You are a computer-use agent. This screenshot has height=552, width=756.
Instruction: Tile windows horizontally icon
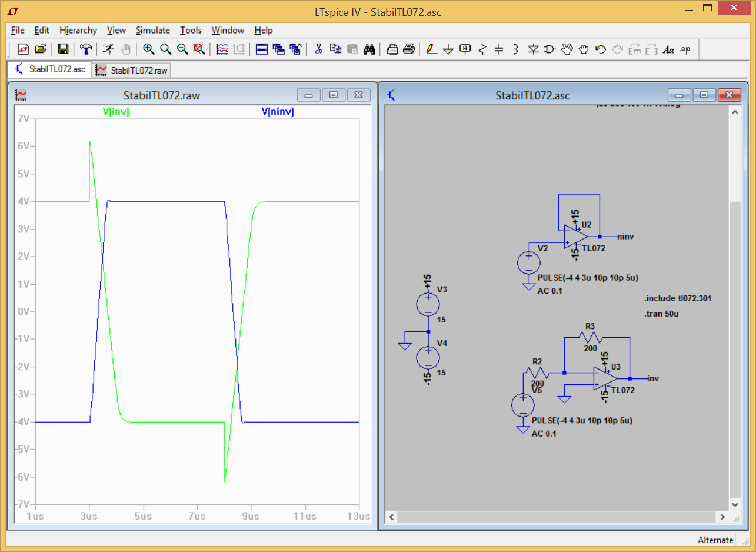(x=262, y=49)
